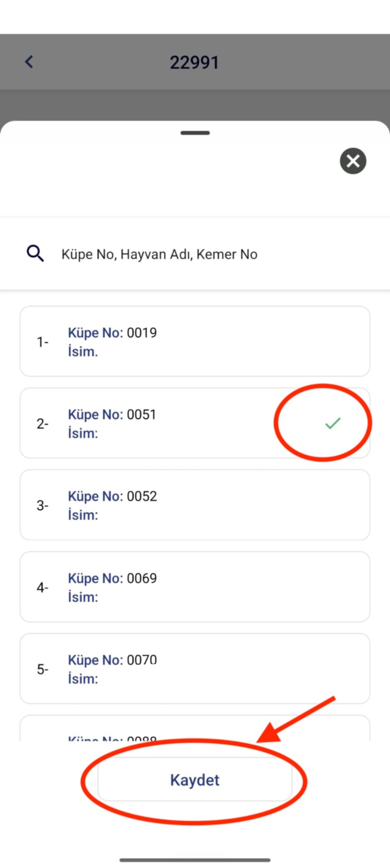Tap row number 5- in the list
390x868 pixels.
tap(42, 669)
